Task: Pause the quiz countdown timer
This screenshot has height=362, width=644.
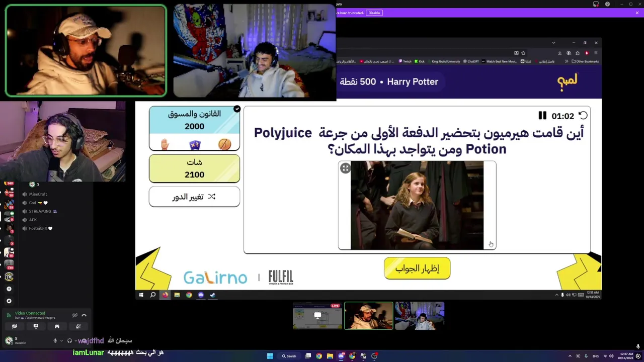Action: (542, 116)
